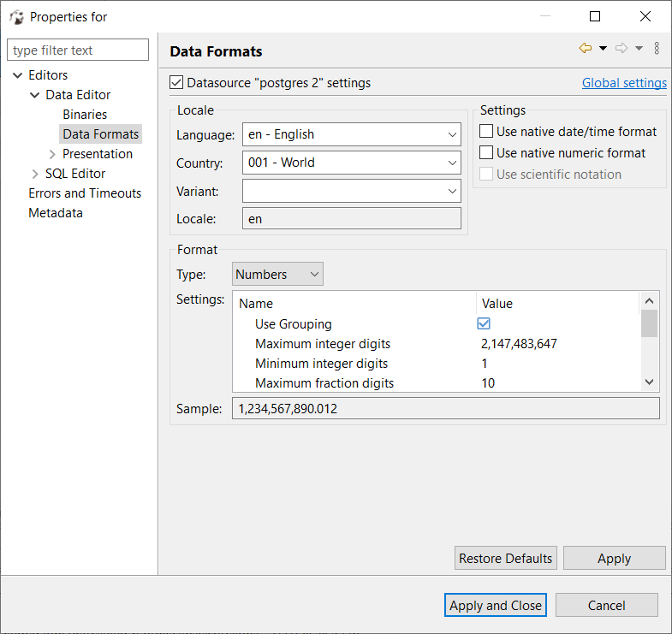Click the Locale text field
The height and width of the screenshot is (634, 672).
coord(352,218)
